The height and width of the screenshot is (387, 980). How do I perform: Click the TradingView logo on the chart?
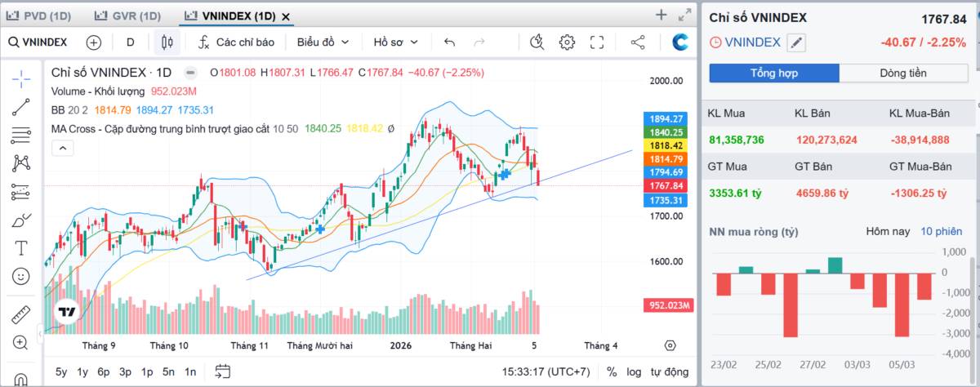coord(65,311)
